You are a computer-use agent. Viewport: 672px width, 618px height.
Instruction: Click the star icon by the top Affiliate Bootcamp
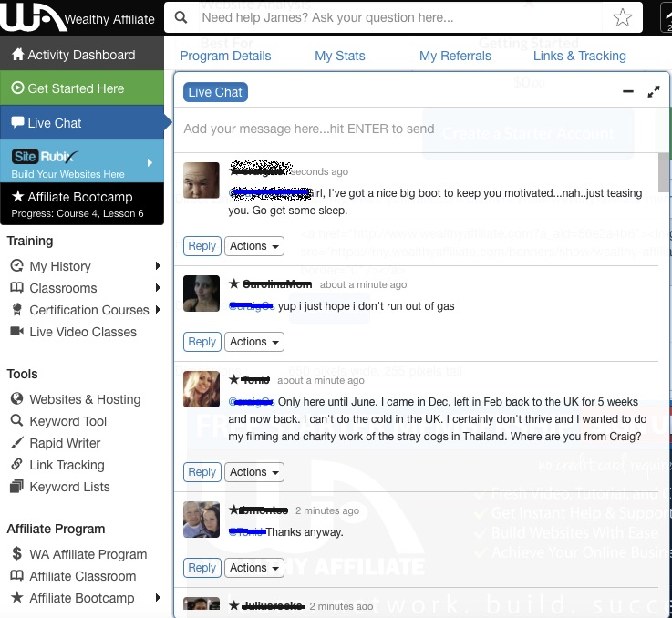tap(17, 196)
